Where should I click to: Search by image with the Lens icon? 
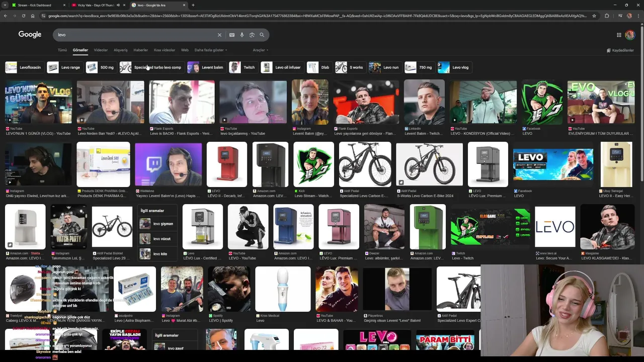(252, 35)
